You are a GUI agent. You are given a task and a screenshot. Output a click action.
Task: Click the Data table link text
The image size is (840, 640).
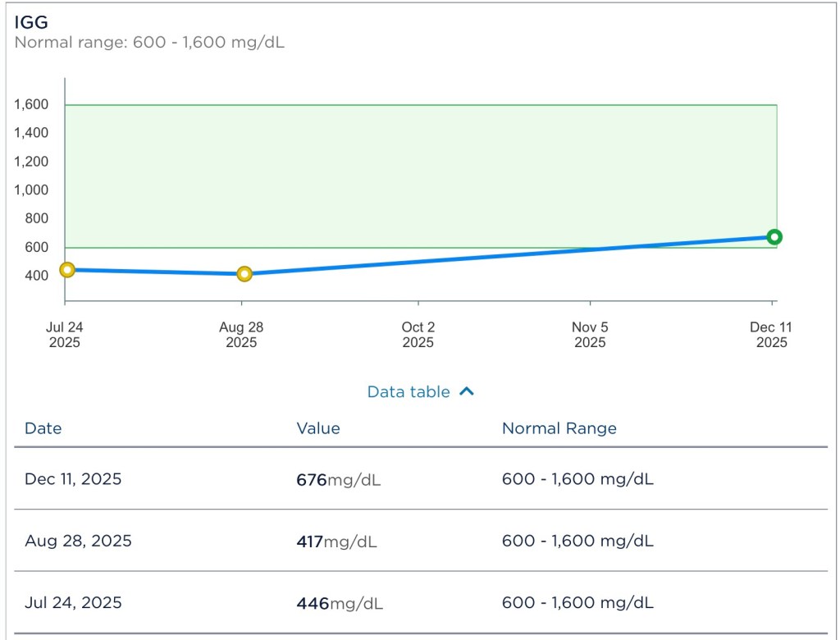click(x=409, y=392)
